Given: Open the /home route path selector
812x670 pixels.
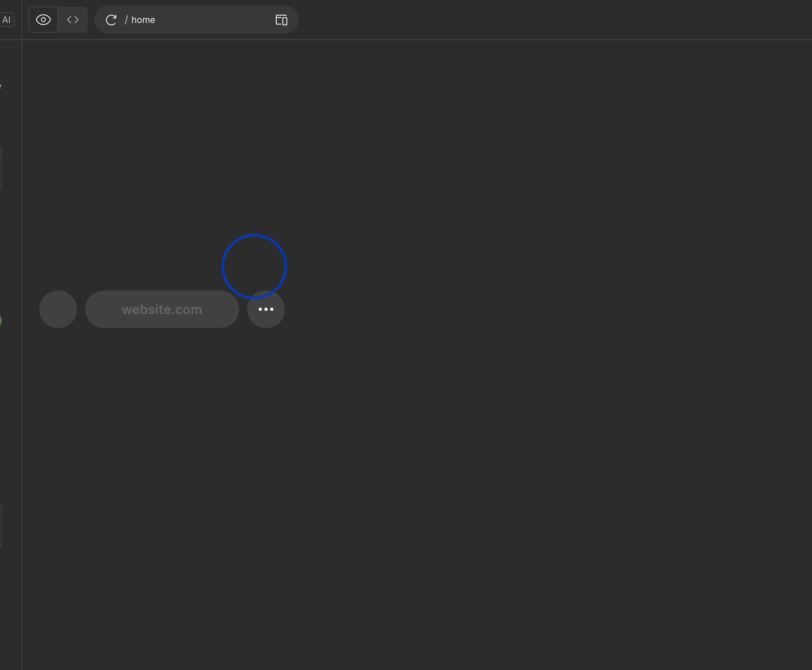Looking at the screenshot, I should (x=140, y=20).
